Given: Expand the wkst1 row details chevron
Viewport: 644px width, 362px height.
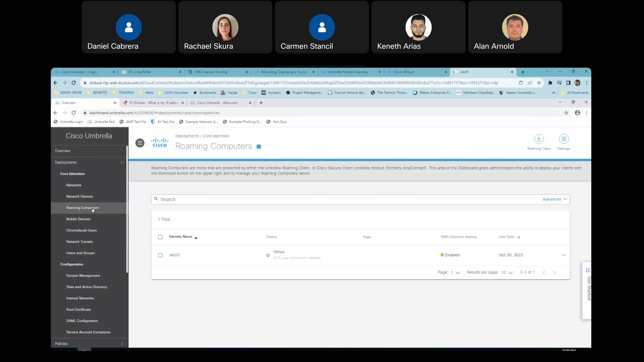Looking at the screenshot, I should 563,255.
